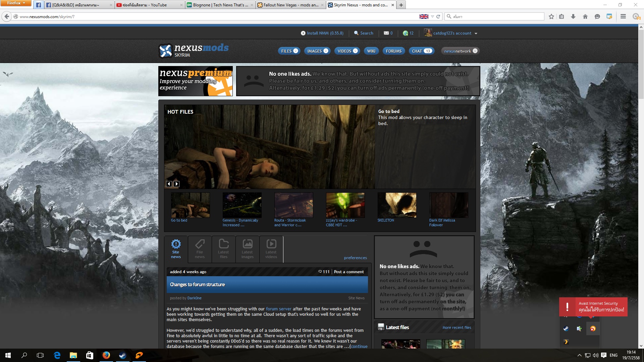
Task: Show previous hot file with left arrow
Action: tap(169, 184)
